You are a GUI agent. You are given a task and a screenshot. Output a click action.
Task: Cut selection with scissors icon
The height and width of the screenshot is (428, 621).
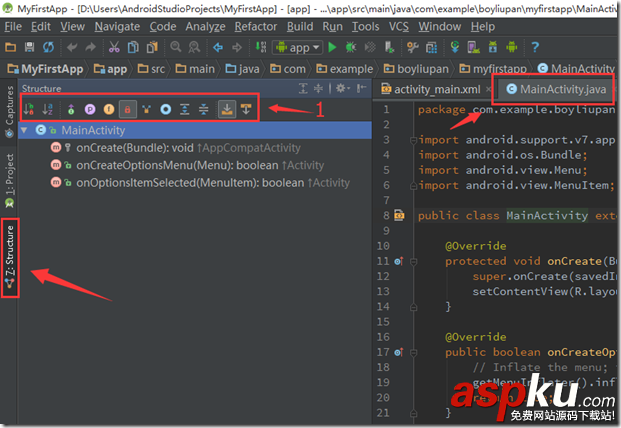[114, 48]
